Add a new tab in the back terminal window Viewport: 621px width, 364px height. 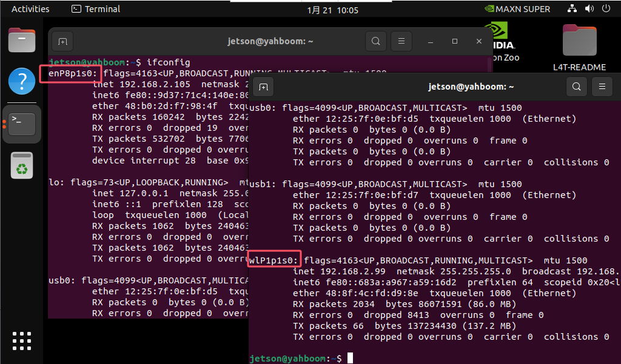[62, 42]
